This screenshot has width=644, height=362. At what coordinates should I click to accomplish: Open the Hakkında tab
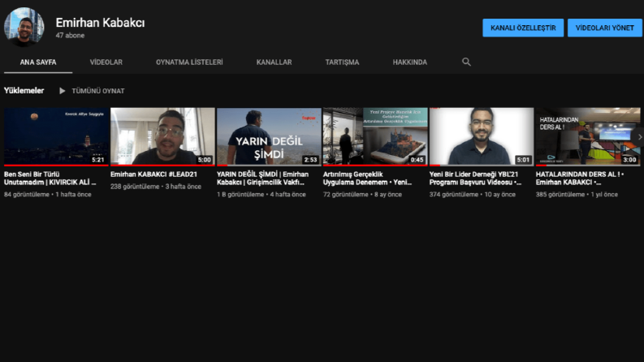click(410, 62)
